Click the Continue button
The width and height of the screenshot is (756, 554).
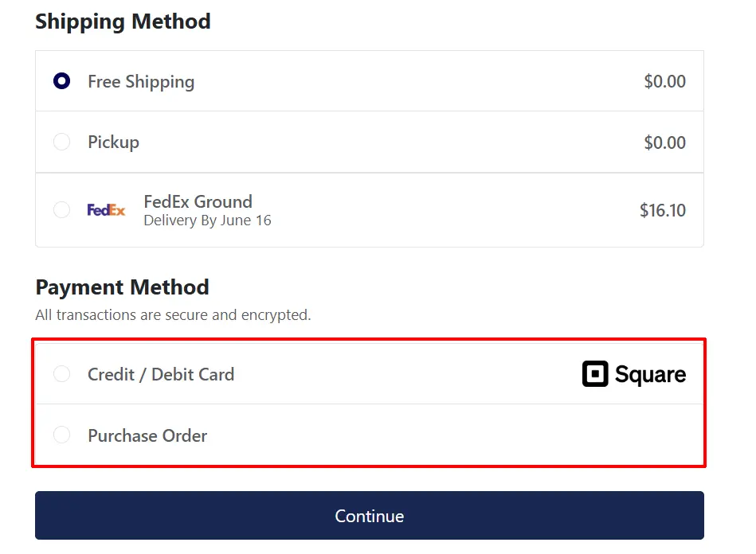[x=370, y=516]
